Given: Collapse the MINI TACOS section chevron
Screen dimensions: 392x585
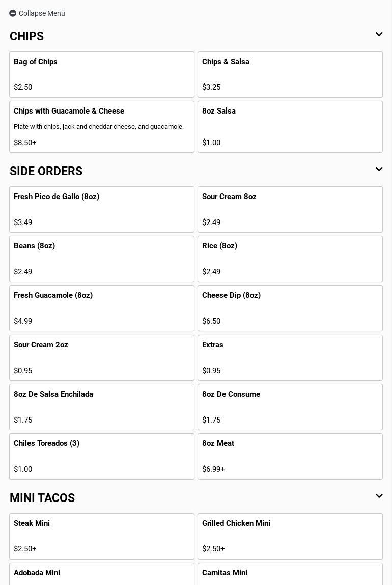Looking at the screenshot, I should (379, 496).
